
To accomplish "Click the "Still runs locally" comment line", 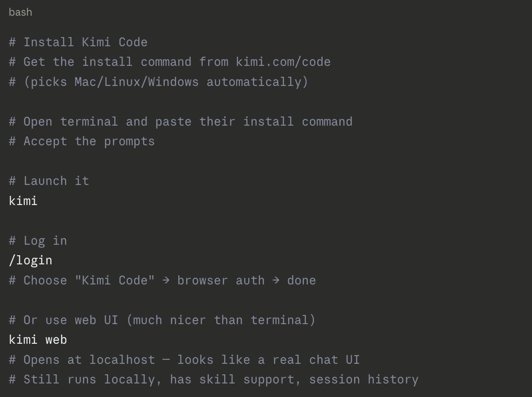I will [x=213, y=380].
